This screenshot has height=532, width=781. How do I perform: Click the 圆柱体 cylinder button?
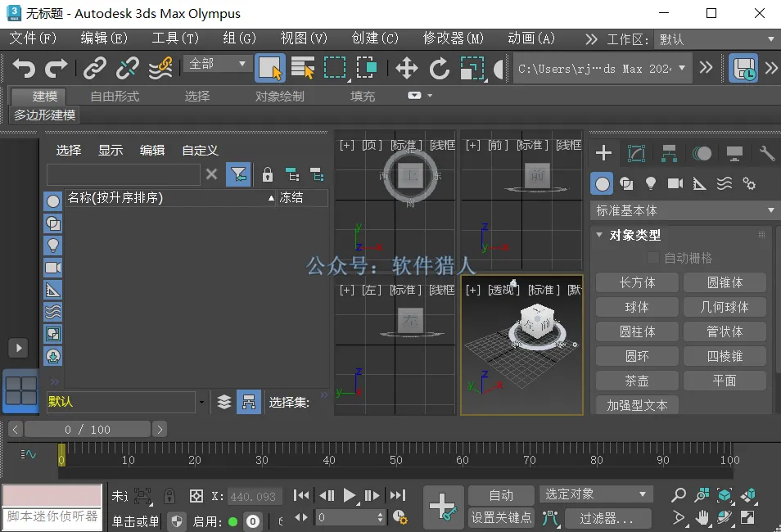637,331
